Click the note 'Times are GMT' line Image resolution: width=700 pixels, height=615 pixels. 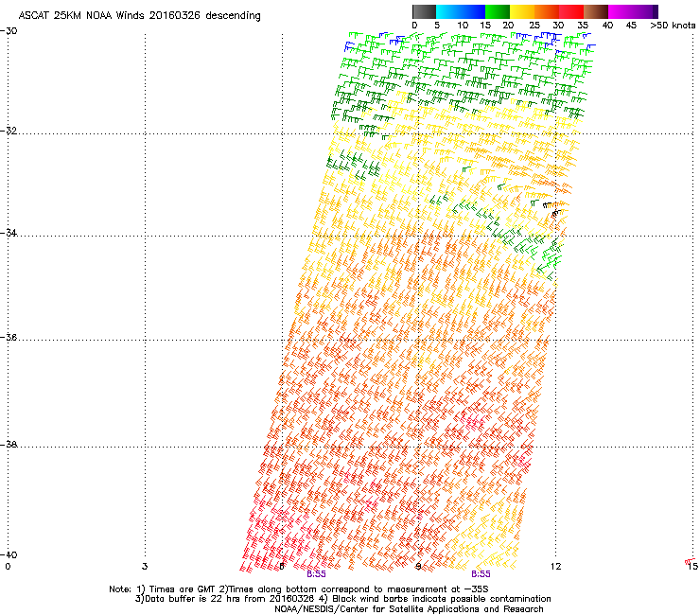pyautogui.click(x=299, y=589)
